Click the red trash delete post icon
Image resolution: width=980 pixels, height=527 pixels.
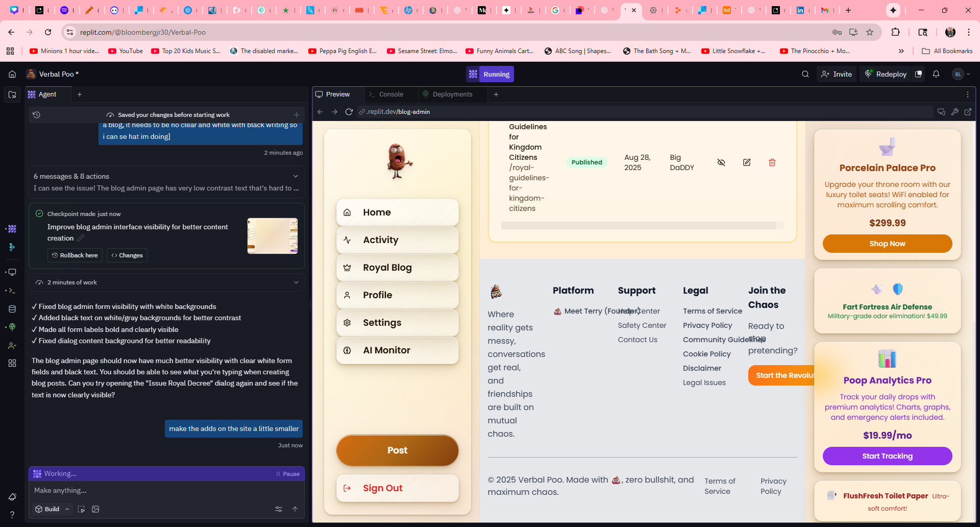(x=772, y=162)
